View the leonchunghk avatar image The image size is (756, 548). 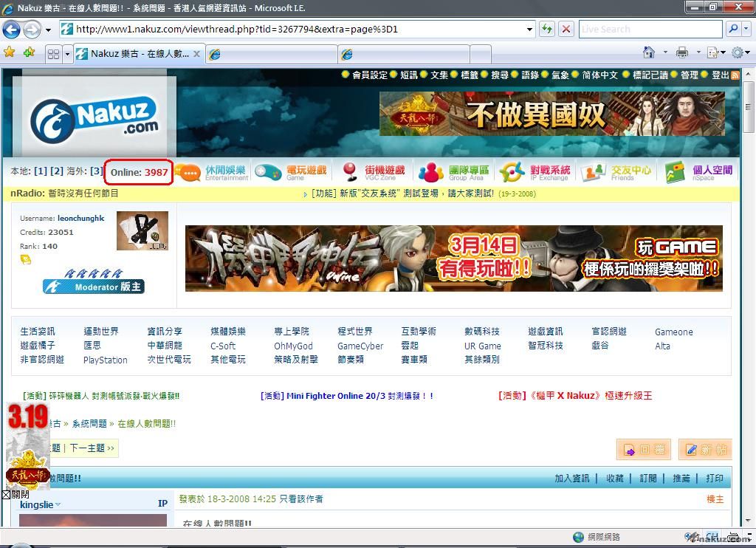click(142, 230)
